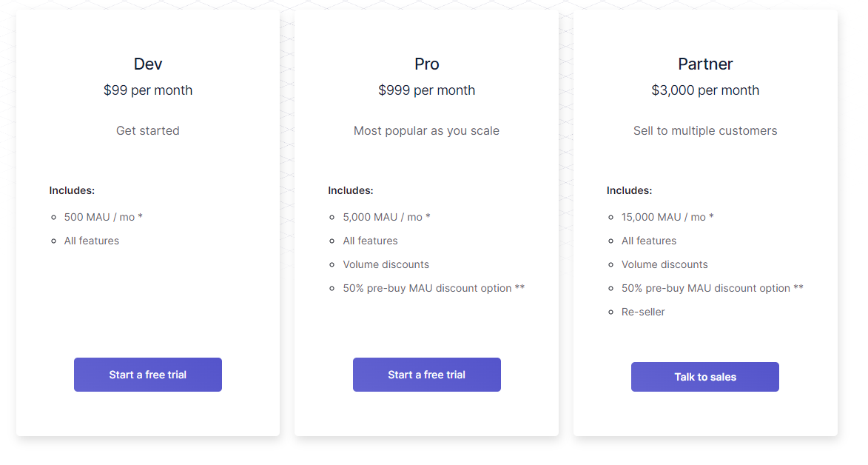Click the 15,000 MAU / mo item
The width and height of the screenshot is (868, 465).
[667, 217]
